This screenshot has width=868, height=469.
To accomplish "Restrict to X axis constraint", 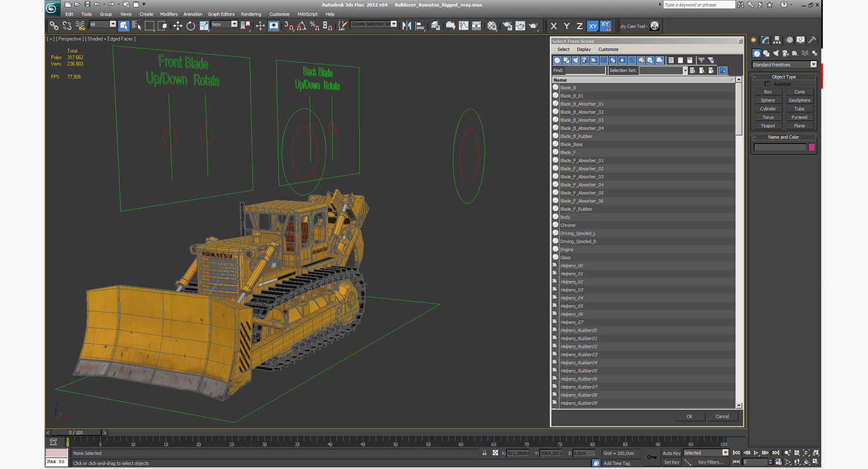I will (x=554, y=26).
